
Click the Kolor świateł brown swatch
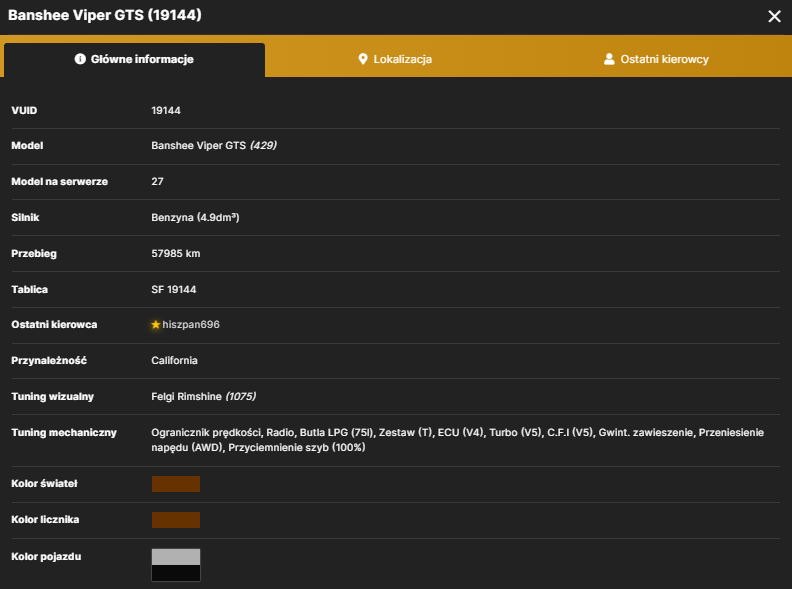tap(176, 484)
